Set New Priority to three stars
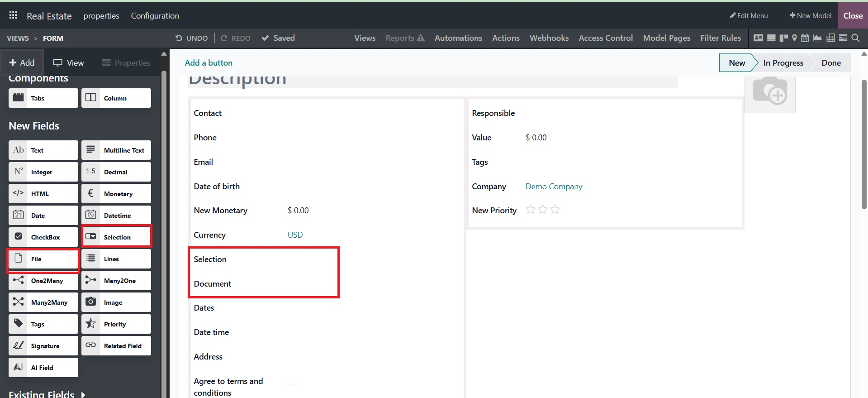868x398 pixels. tap(555, 210)
